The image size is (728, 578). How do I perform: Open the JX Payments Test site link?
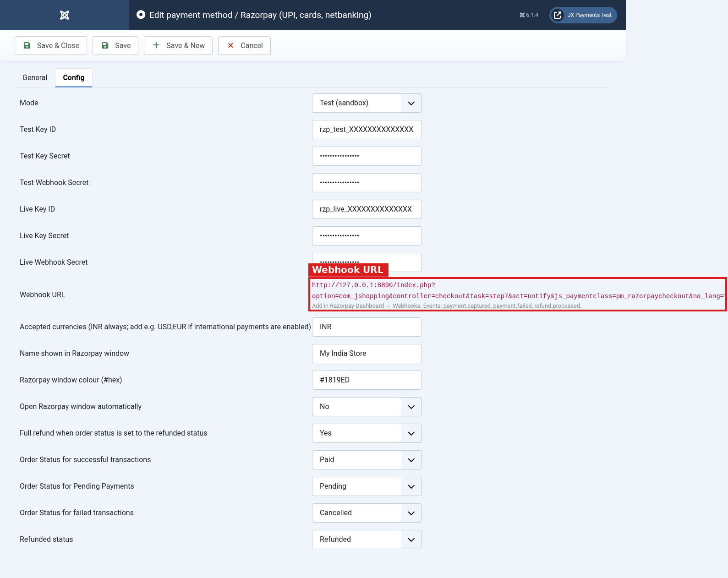click(x=583, y=15)
